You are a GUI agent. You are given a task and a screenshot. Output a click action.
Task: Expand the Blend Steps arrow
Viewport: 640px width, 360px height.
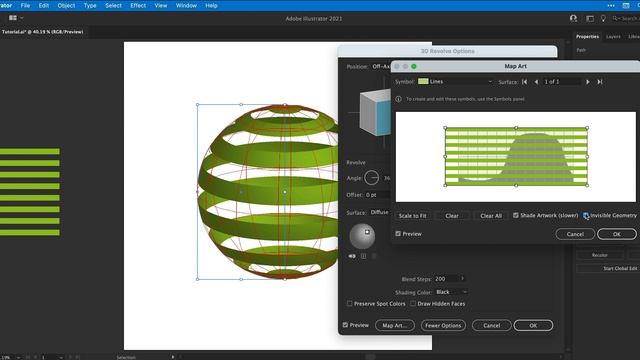click(x=462, y=279)
